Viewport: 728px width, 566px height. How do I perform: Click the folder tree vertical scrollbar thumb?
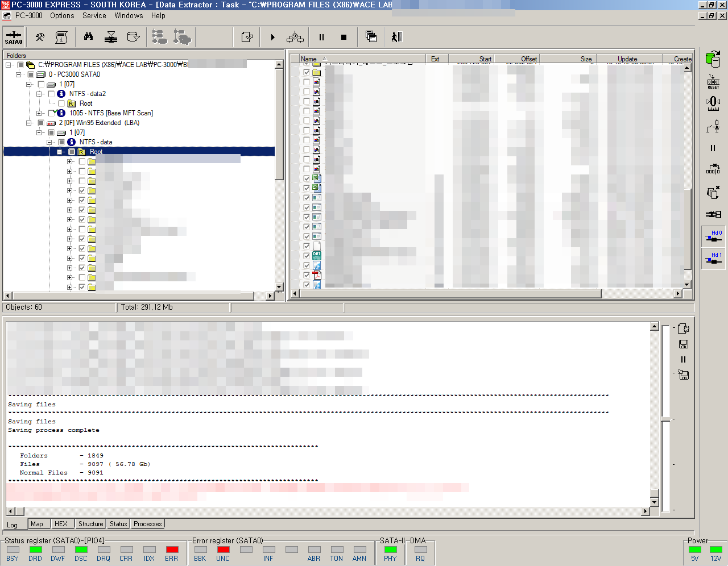point(279,124)
